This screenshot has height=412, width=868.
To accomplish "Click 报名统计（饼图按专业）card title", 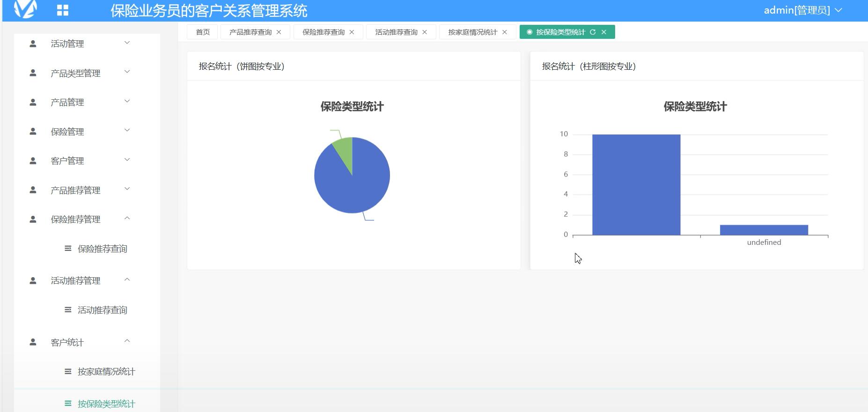I will 242,66.
